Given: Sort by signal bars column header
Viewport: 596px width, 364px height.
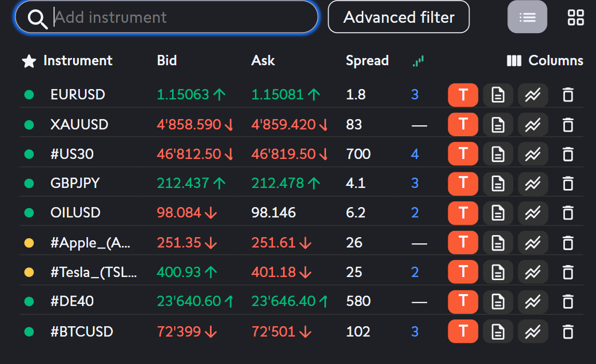Looking at the screenshot, I should pos(418,61).
